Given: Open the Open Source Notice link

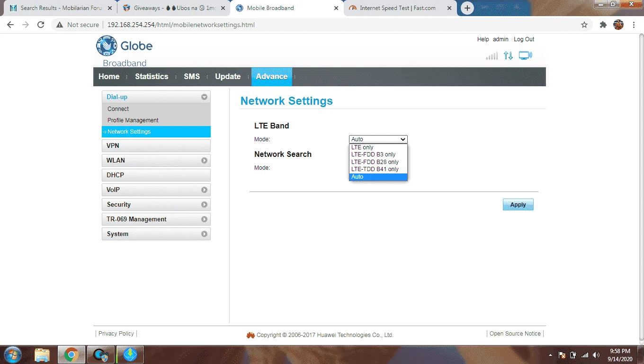Looking at the screenshot, I should coord(515,334).
